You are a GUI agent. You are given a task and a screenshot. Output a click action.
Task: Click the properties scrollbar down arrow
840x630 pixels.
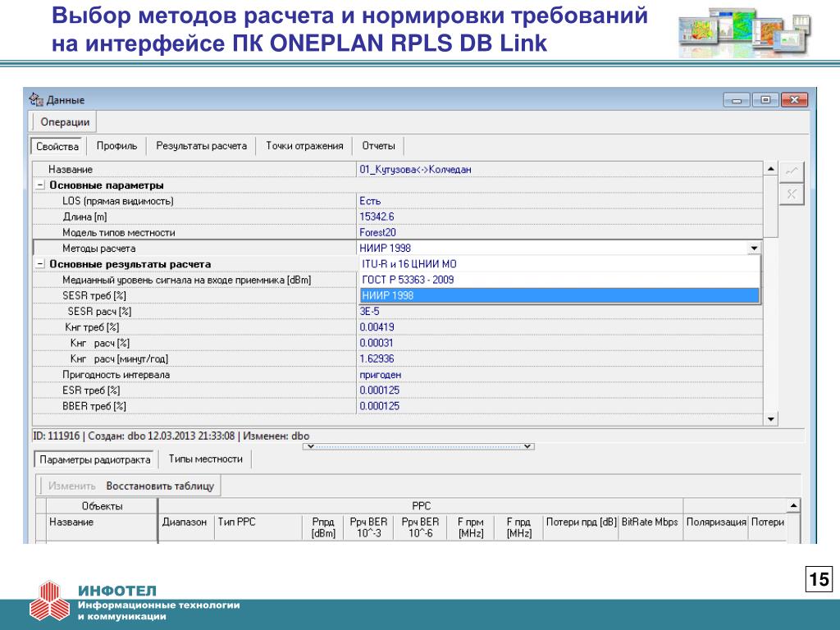(770, 419)
